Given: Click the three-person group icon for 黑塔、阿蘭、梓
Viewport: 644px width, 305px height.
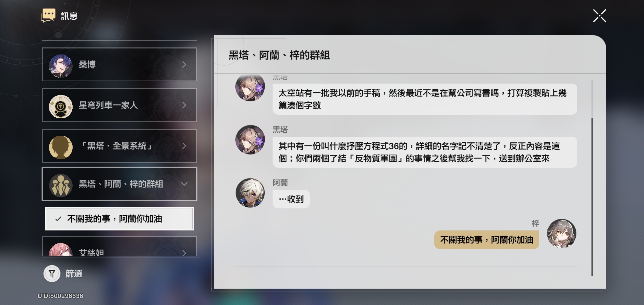Looking at the screenshot, I should [x=61, y=185].
